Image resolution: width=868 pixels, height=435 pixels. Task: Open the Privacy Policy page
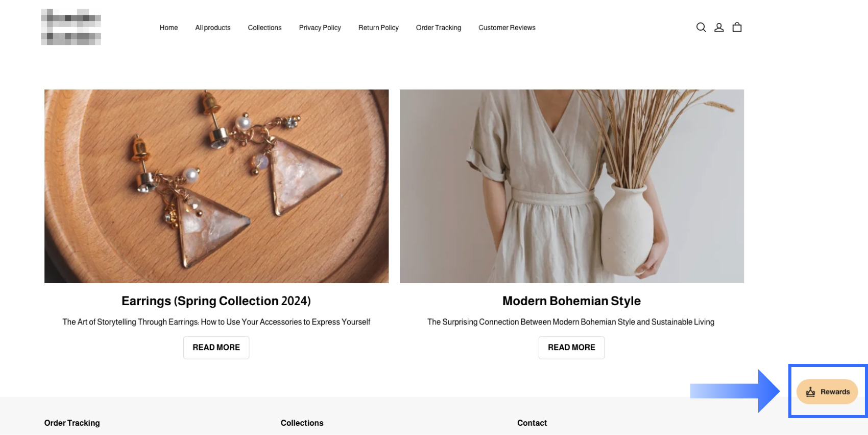pyautogui.click(x=320, y=28)
